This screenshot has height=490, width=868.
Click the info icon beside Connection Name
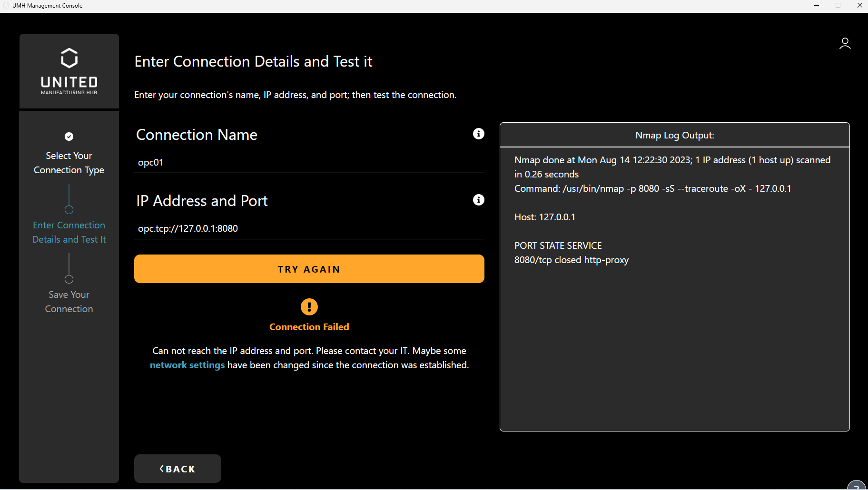[478, 134]
